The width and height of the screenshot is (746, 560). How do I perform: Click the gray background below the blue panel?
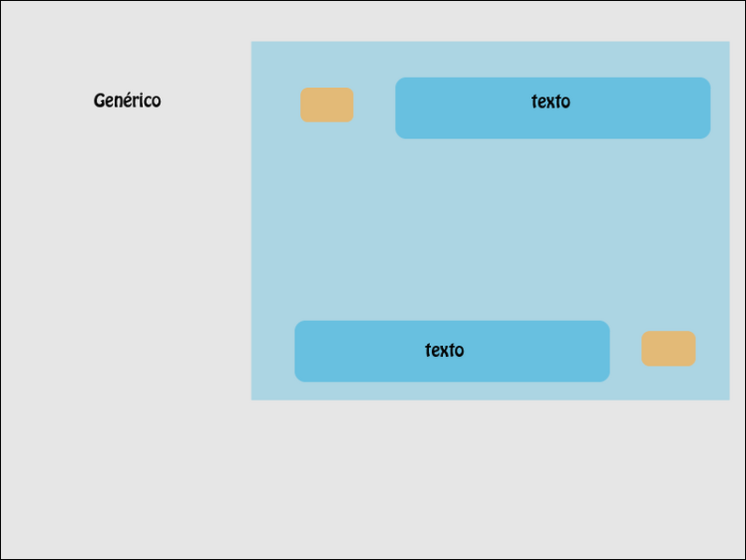[x=490, y=477]
